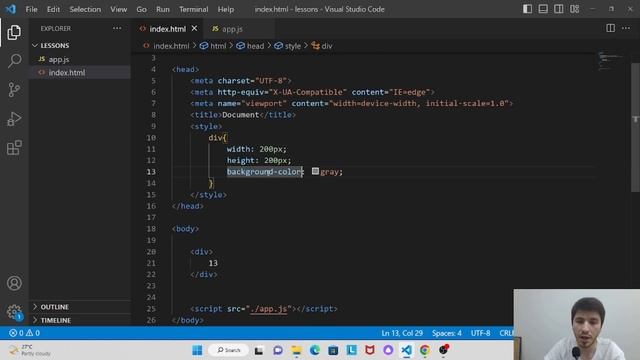Image resolution: width=640 pixels, height=360 pixels.
Task: Open the File menu
Action: (31, 9)
